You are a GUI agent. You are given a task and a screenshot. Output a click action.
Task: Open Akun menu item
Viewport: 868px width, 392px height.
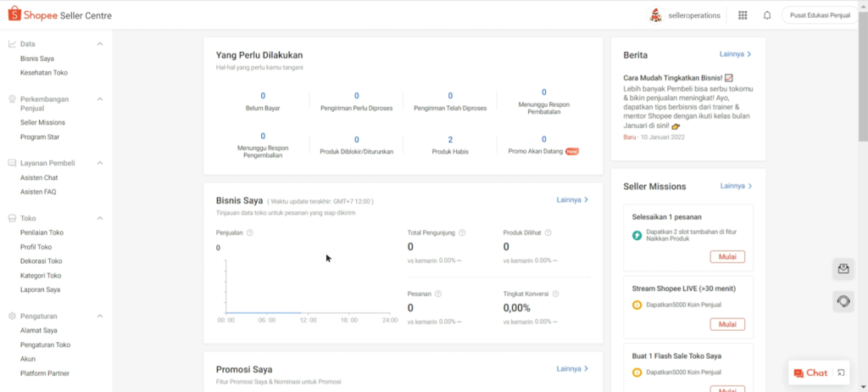28,359
